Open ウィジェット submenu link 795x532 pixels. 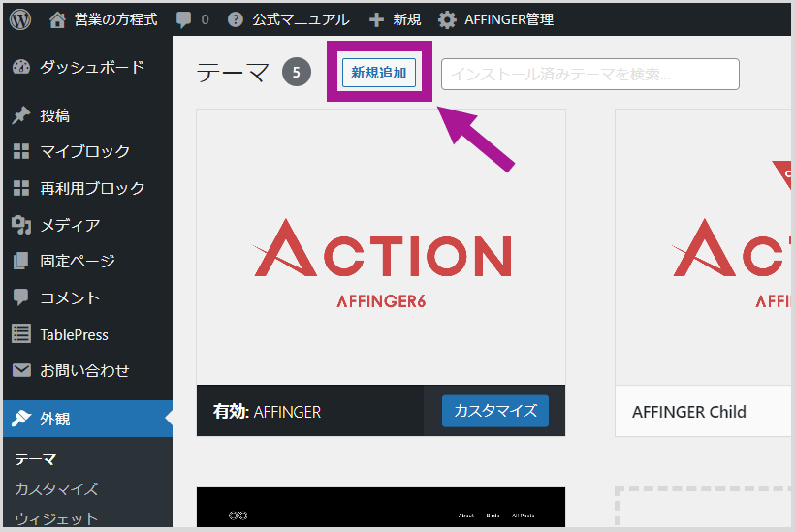pyautogui.click(x=56, y=518)
